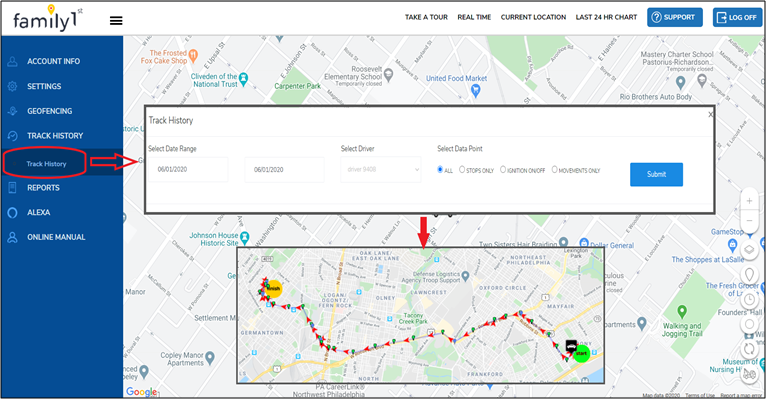Select the ALL data point radio
Screen dimensions: 766x399
tap(440, 169)
